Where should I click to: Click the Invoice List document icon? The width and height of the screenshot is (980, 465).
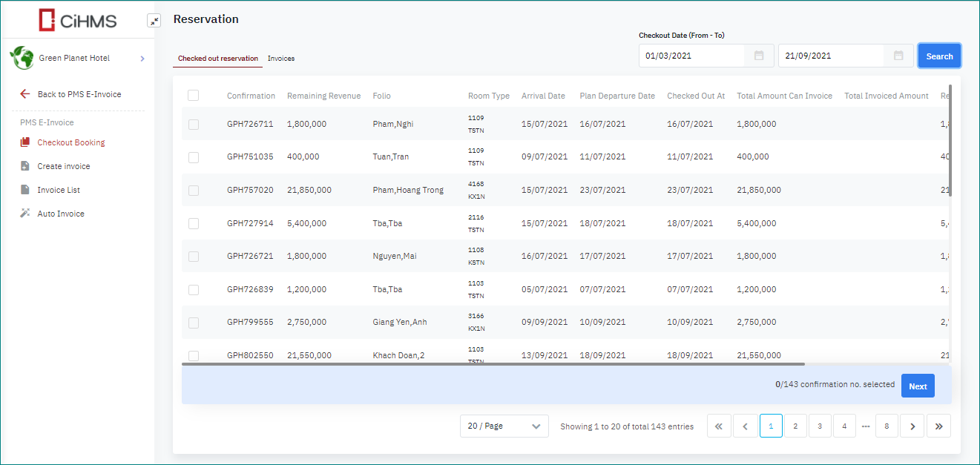(x=25, y=190)
